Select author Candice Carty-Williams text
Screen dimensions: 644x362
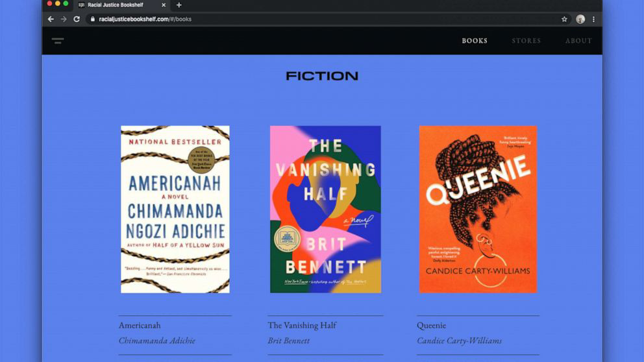pyautogui.click(x=459, y=340)
